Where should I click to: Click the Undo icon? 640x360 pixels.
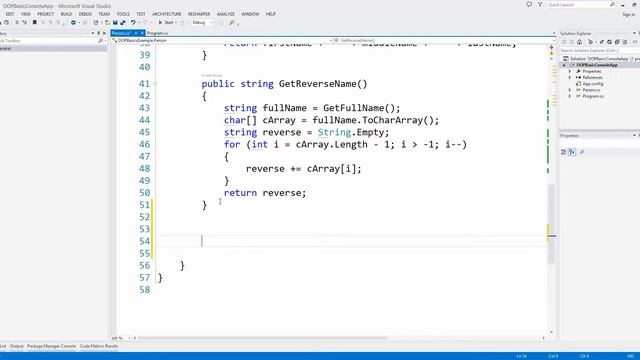click(x=133, y=22)
